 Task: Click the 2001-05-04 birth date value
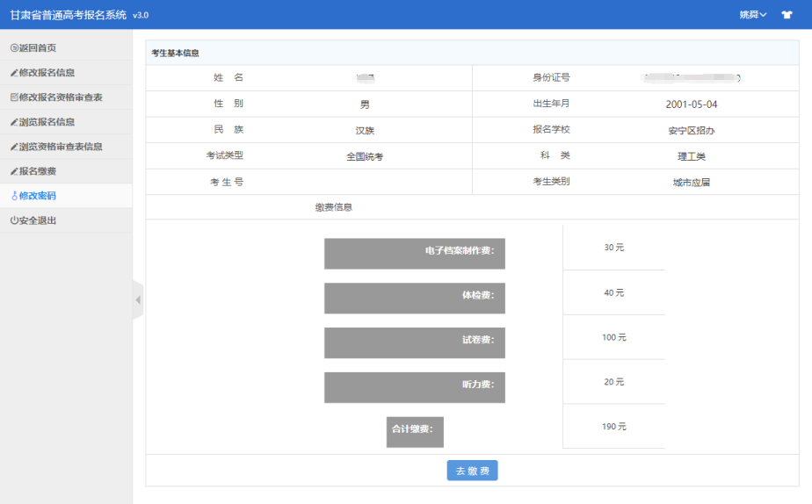692,104
